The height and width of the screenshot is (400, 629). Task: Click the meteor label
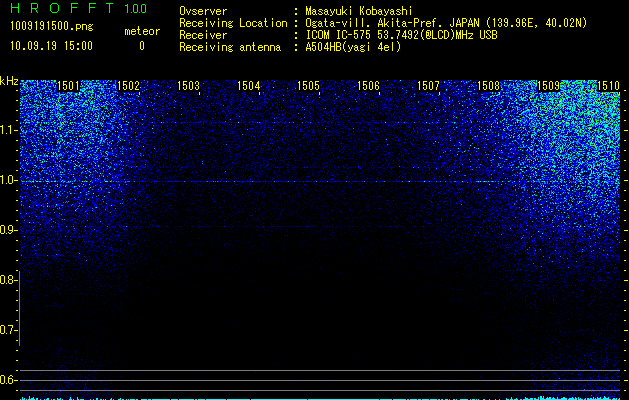point(142,31)
